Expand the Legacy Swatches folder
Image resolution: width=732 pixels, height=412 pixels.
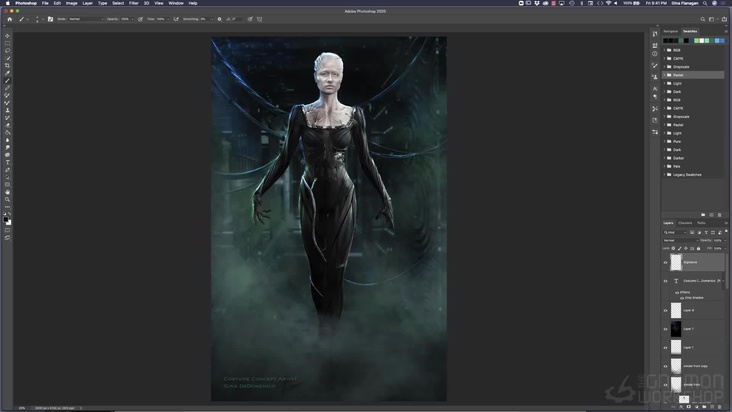click(664, 175)
